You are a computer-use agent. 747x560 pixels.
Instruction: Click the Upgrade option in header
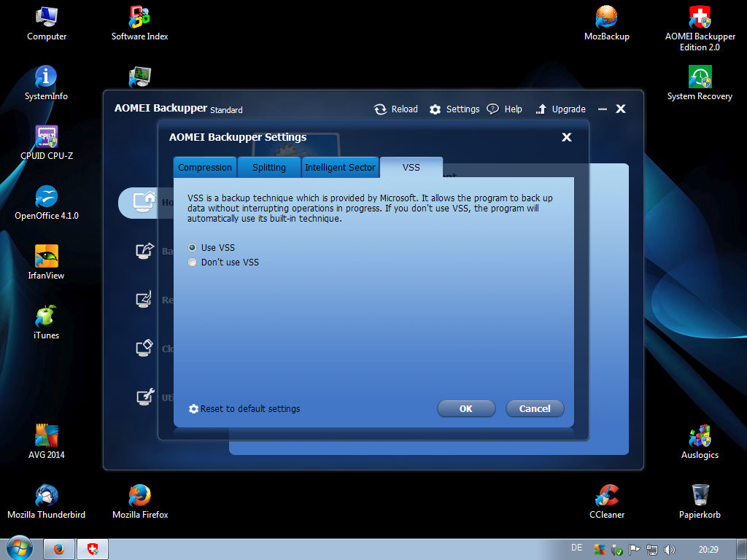561,109
